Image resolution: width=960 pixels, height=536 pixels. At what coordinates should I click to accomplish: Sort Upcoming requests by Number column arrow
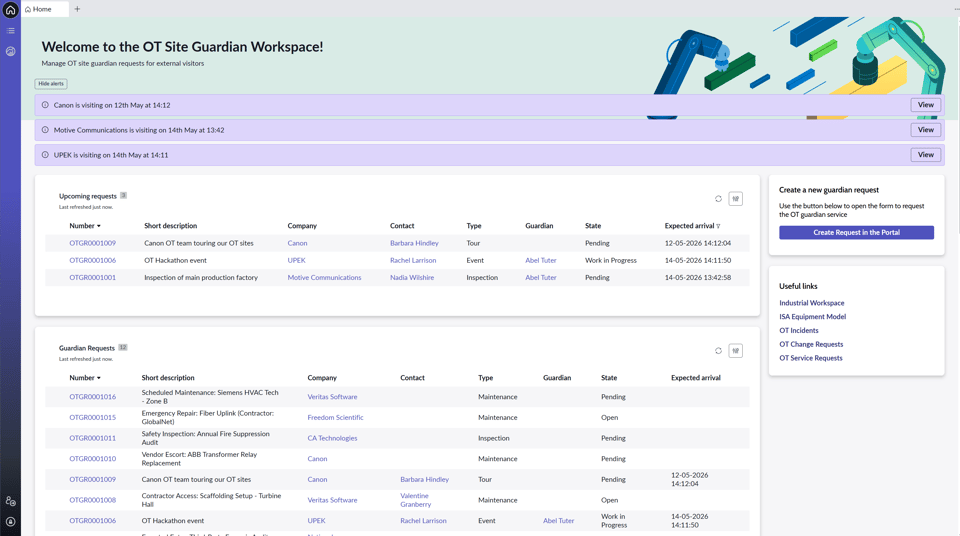99,226
